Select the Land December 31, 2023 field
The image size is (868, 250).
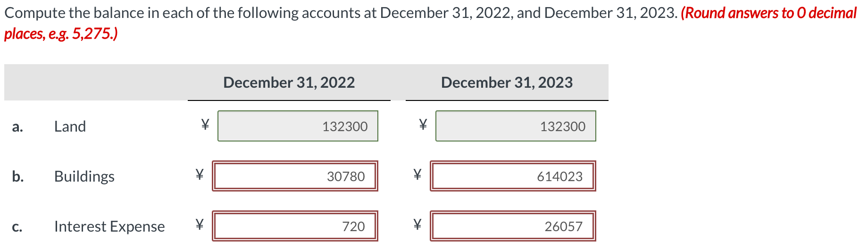[516, 126]
